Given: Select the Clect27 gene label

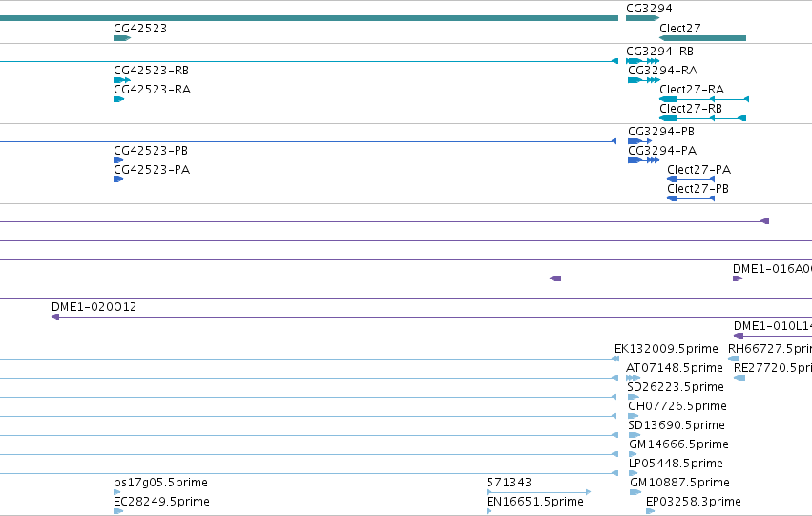Looking at the screenshot, I should pos(680,28).
